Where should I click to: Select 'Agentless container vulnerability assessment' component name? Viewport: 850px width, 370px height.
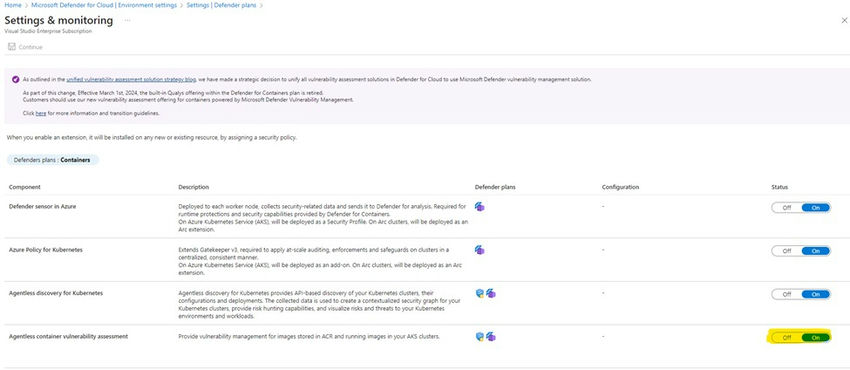click(x=68, y=336)
